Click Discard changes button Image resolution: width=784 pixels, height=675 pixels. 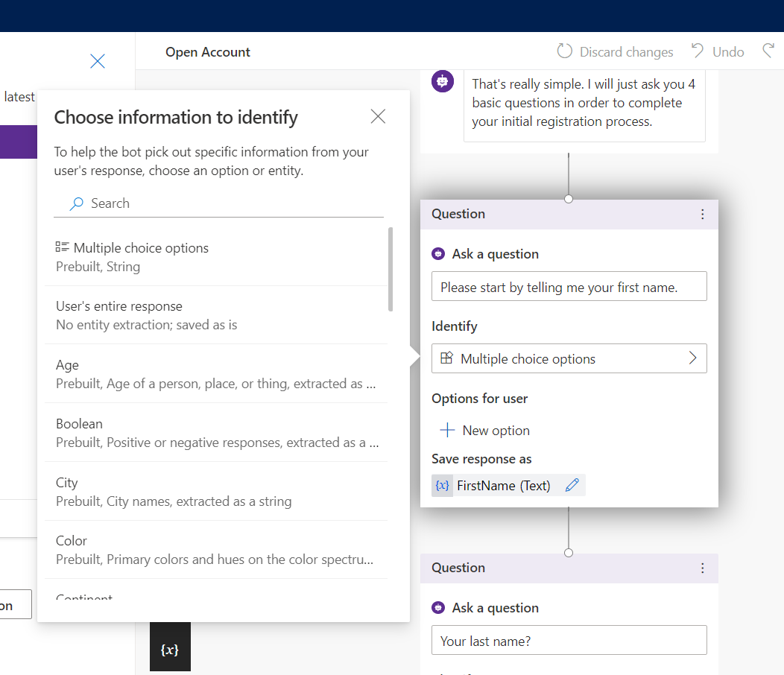pyautogui.click(x=615, y=51)
